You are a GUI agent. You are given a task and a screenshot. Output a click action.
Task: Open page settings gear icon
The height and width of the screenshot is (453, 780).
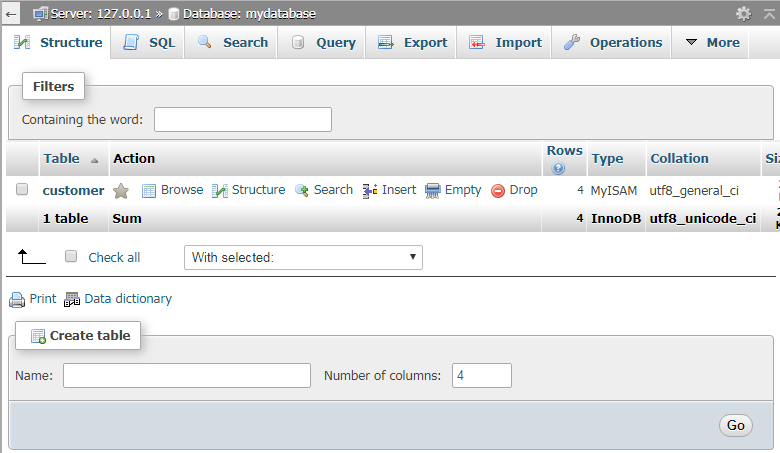[x=743, y=13]
